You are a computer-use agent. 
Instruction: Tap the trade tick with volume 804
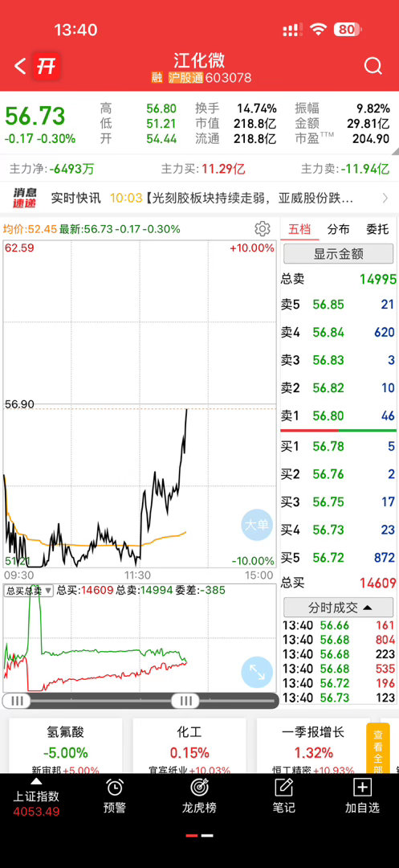338,640
